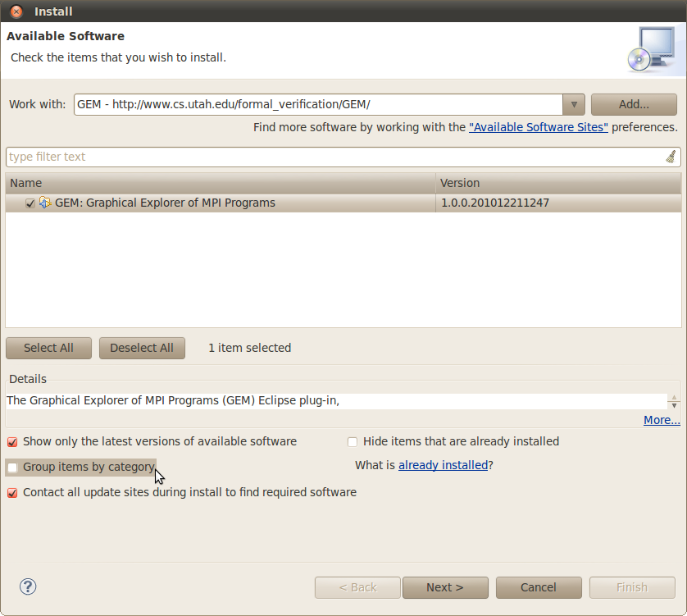This screenshot has height=616, width=687.
Task: Toggle Contact all update sites checkbox
Action: click(12, 493)
